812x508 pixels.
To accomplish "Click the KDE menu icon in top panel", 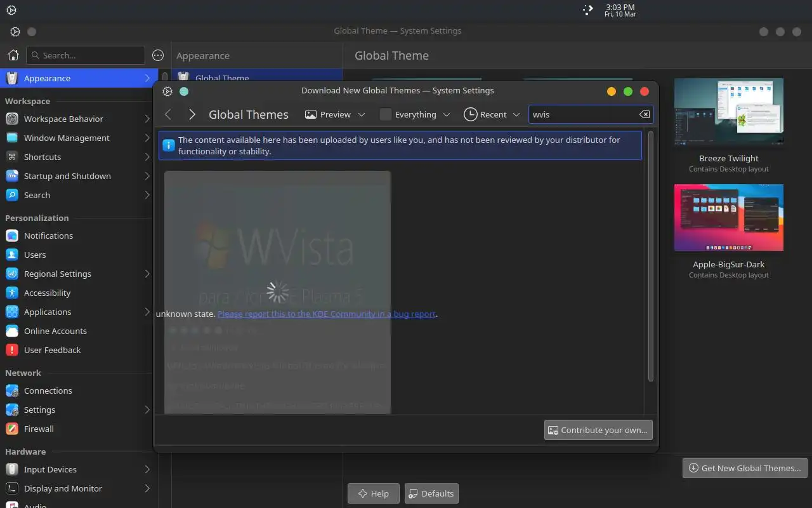I will 11,10.
